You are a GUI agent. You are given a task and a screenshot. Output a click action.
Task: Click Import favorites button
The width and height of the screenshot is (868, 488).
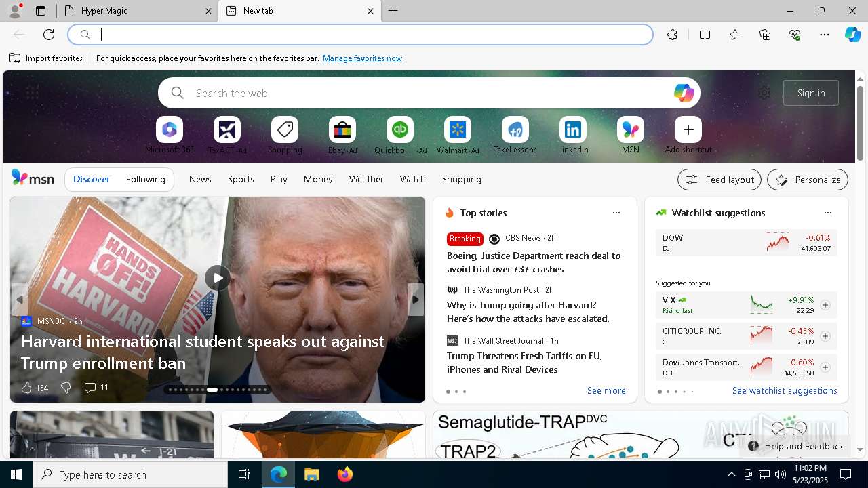pyautogui.click(x=46, y=58)
